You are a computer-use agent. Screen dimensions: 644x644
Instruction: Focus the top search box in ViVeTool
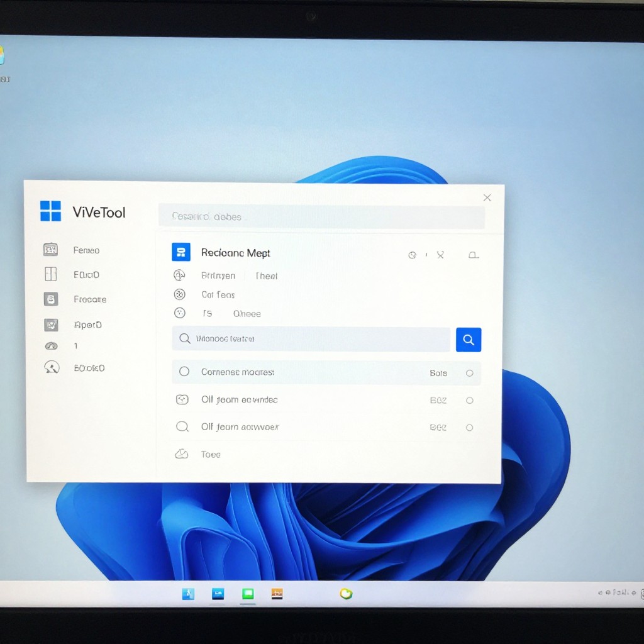pyautogui.click(x=321, y=216)
